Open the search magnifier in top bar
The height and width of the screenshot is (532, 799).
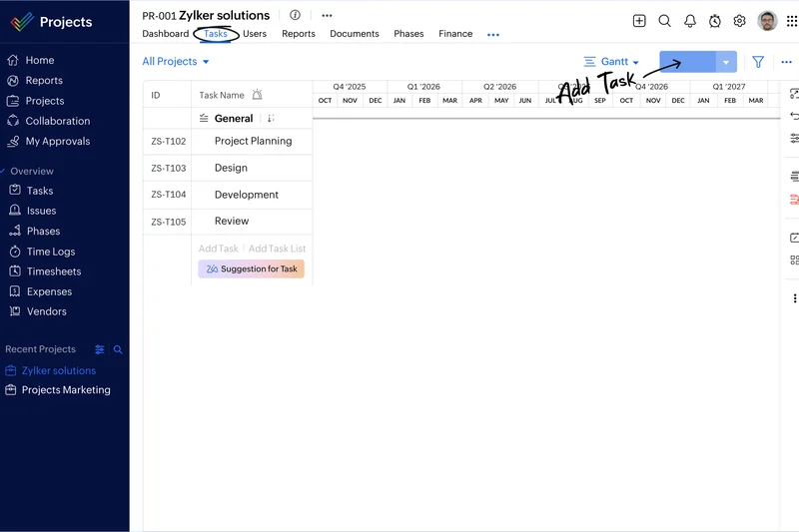(x=664, y=21)
